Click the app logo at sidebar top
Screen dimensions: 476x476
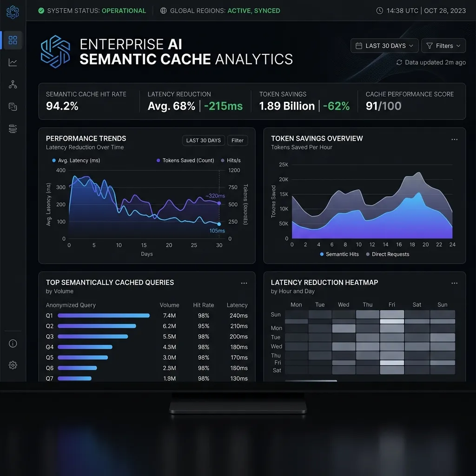tap(13, 12)
